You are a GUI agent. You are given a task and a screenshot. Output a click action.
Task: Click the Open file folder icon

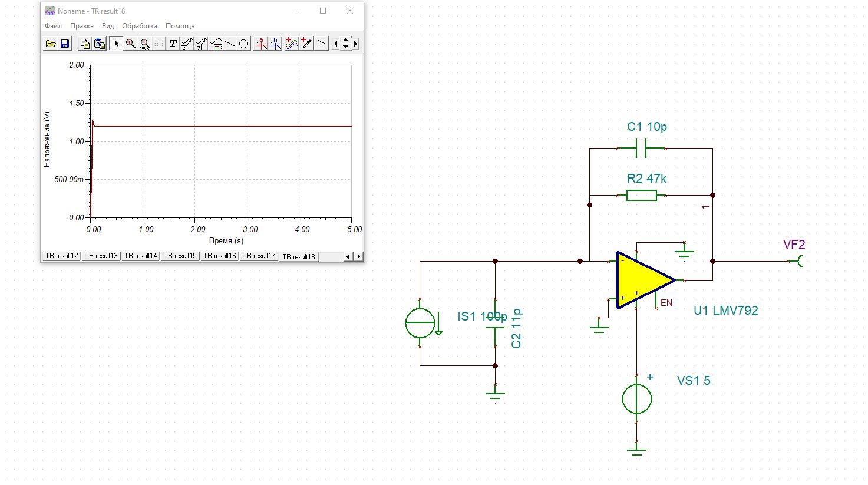51,44
